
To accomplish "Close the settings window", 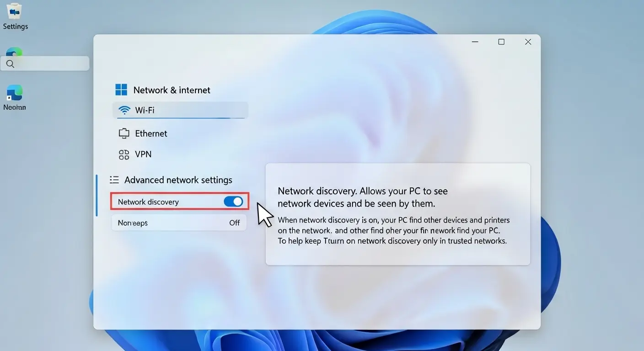I will click(x=528, y=42).
